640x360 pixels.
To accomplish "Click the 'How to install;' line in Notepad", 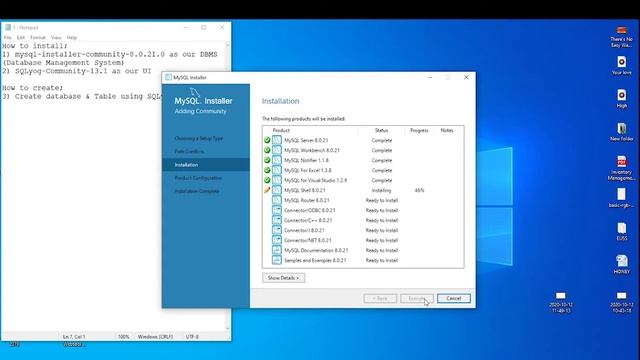I will coord(35,46).
